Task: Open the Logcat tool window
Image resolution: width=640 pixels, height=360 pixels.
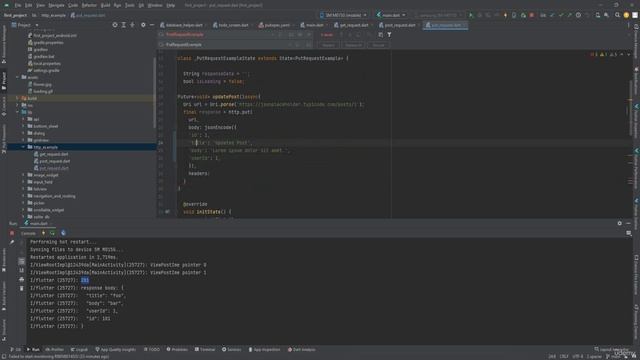Action: 79,349
